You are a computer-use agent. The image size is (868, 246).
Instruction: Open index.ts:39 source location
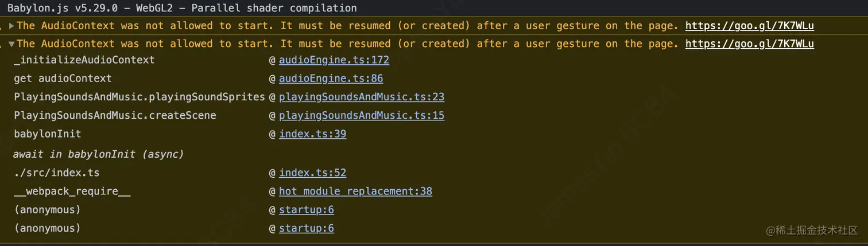tap(312, 134)
